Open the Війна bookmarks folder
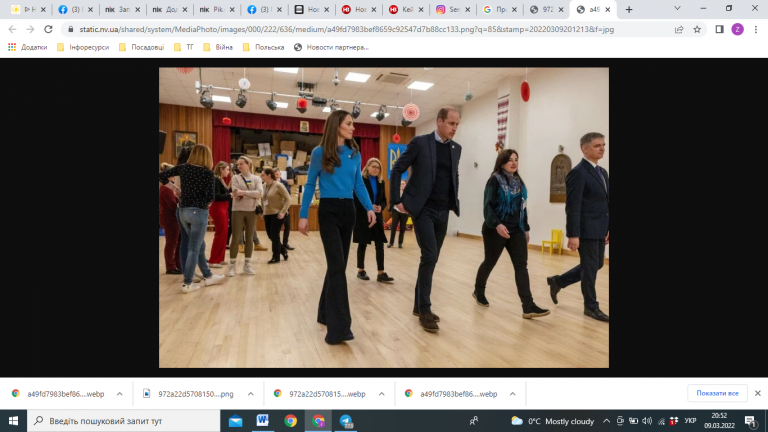 pos(218,47)
